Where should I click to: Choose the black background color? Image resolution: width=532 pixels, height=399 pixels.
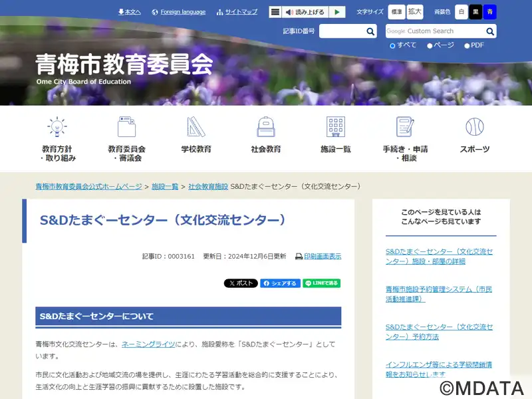pos(475,12)
